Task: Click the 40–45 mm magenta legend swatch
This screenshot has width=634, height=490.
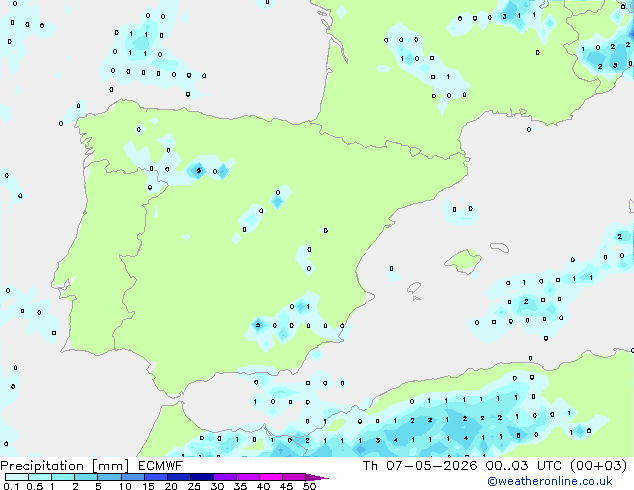Action: click(271, 477)
